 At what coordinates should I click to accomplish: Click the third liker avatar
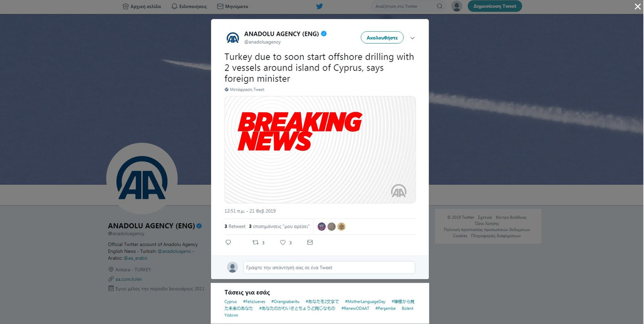point(341,227)
